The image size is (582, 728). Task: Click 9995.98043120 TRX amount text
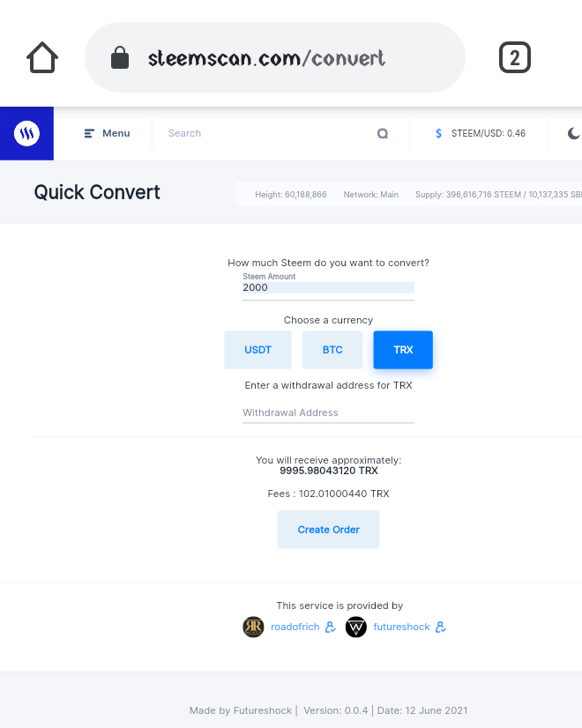(328, 471)
